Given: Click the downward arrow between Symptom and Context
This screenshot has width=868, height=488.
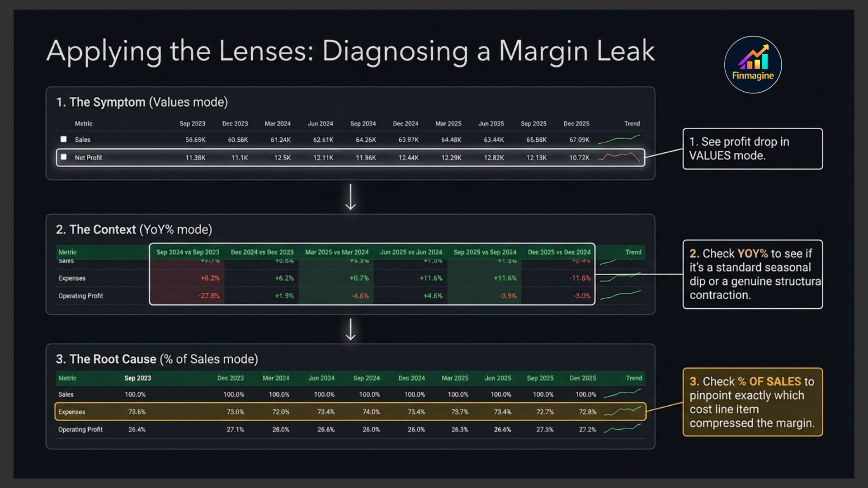Looking at the screenshot, I should pyautogui.click(x=350, y=197).
